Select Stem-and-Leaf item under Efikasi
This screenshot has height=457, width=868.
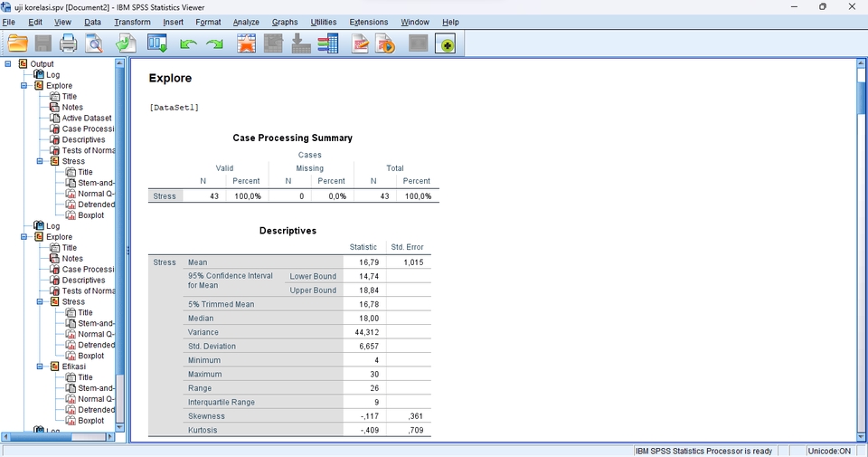(x=96, y=388)
